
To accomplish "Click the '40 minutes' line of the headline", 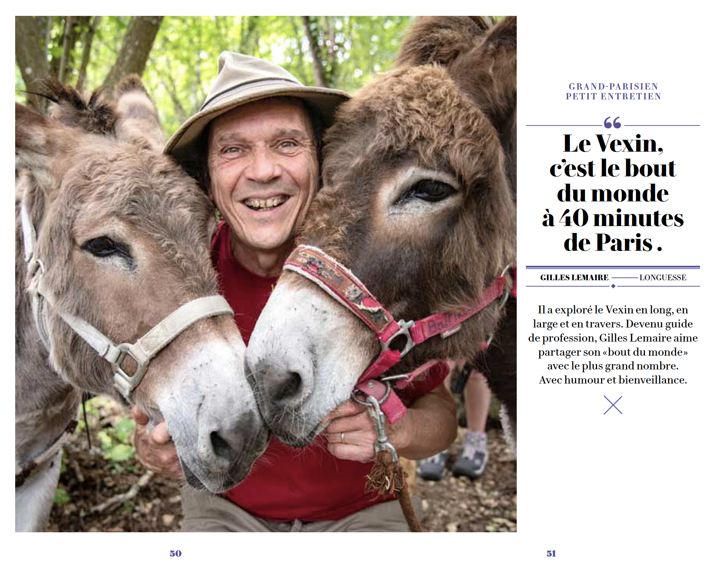I will pos(613,218).
